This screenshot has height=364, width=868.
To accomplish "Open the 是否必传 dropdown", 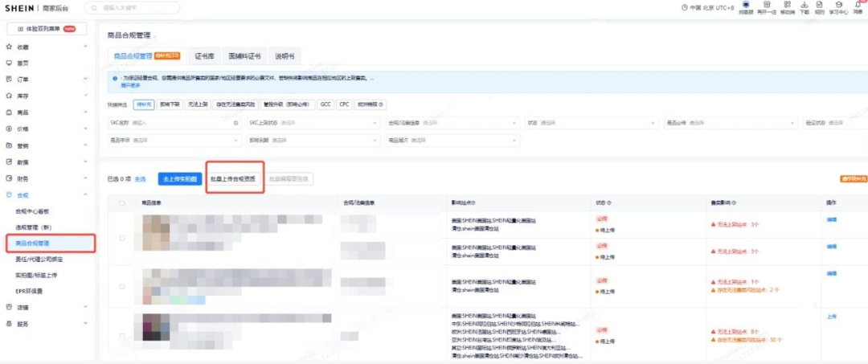I will click(x=731, y=123).
